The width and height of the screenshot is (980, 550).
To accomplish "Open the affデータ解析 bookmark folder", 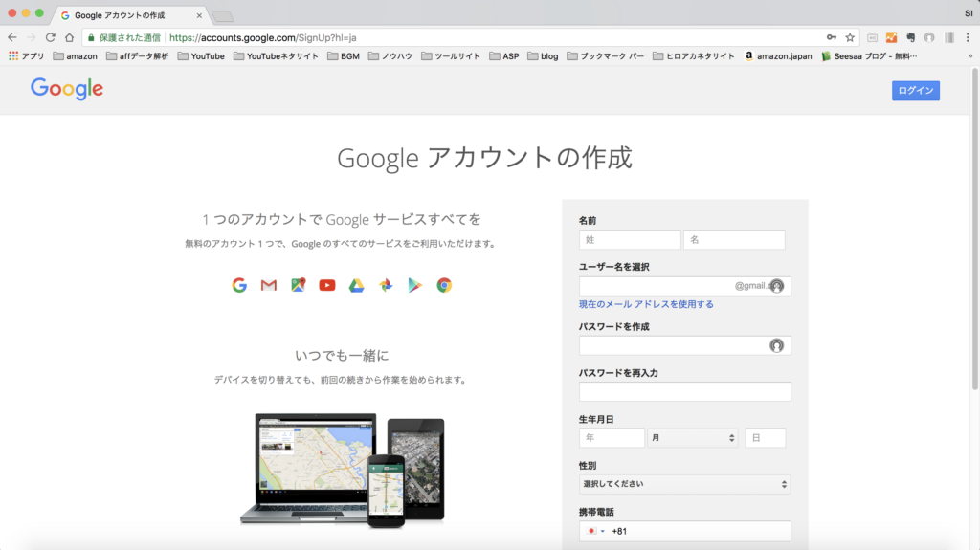I will point(138,56).
